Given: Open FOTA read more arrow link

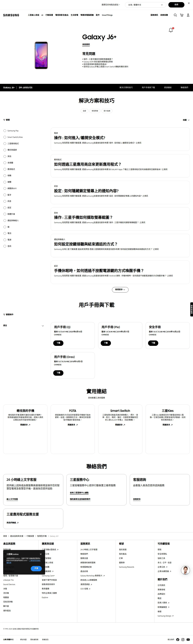Looking at the screenshot, I should tap(73, 425).
